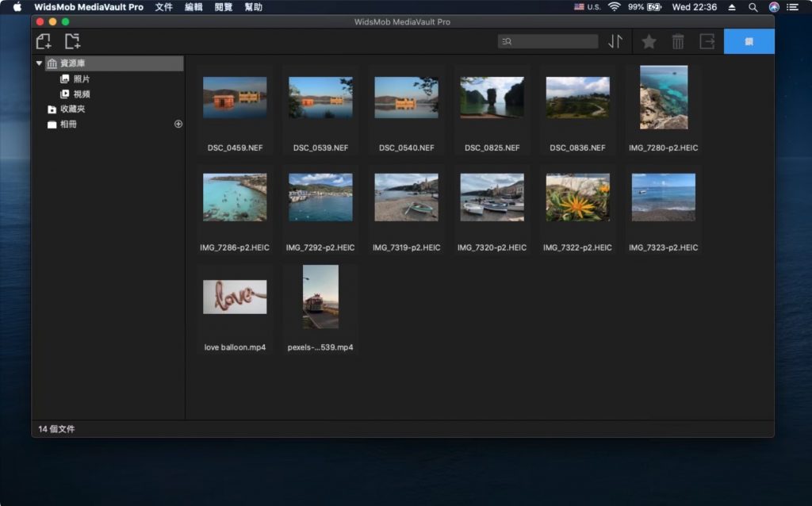The image size is (812, 506).
Task: Click the sort order arrows icon
Action: 616,40
